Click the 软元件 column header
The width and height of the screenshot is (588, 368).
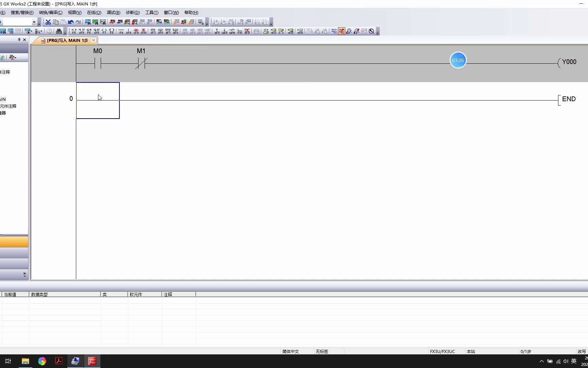click(x=145, y=294)
